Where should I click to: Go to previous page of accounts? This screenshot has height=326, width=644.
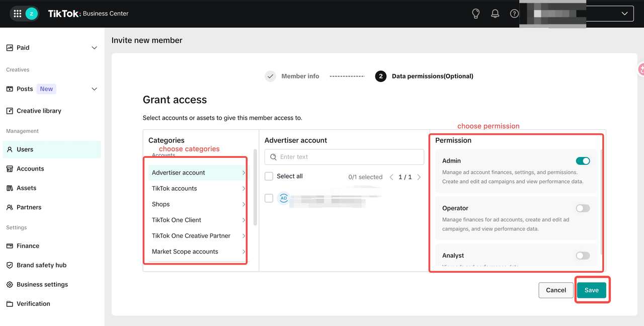tap(392, 177)
